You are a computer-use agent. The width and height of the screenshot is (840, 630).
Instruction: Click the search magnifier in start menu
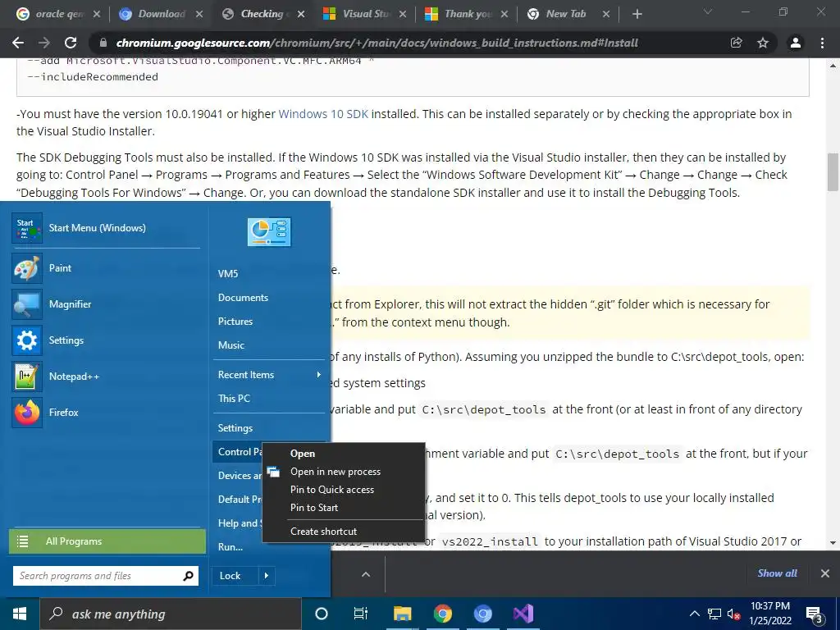coord(188,576)
